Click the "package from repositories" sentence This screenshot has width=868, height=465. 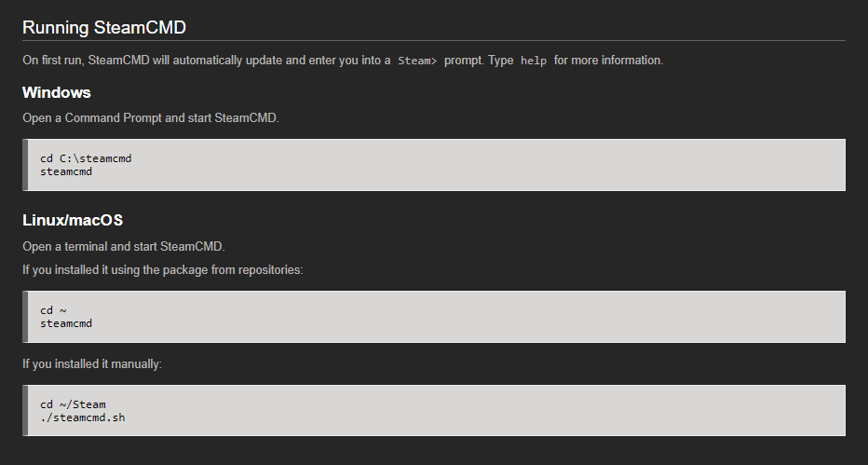(x=163, y=270)
